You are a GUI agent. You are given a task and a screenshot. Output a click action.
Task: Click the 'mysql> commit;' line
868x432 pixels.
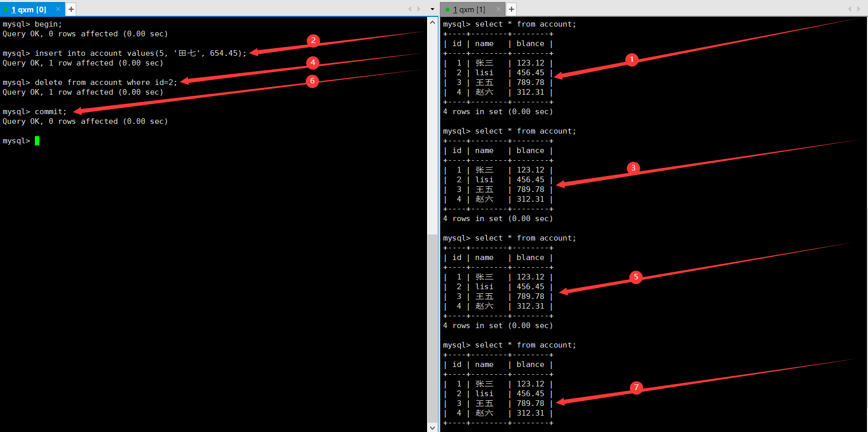[x=35, y=112]
